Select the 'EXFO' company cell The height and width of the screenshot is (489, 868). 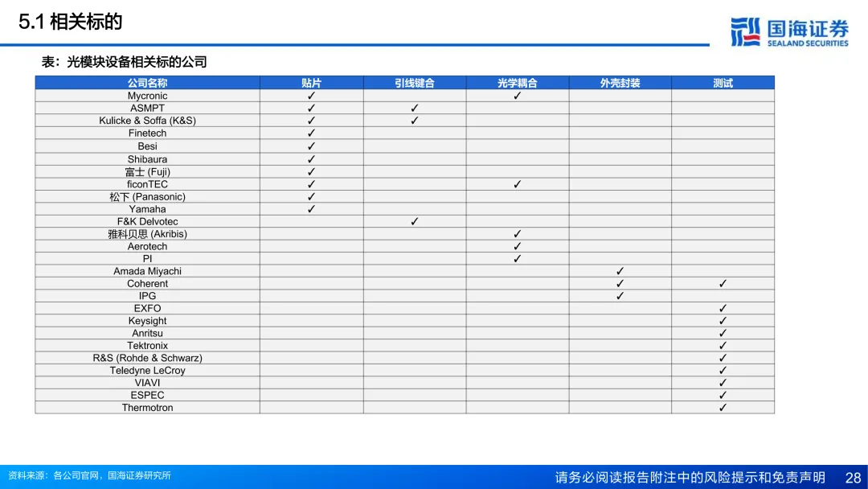(147, 309)
